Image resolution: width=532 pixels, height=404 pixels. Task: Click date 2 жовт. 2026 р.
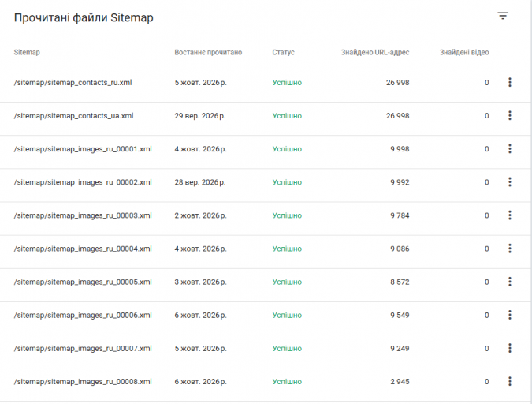pos(200,215)
